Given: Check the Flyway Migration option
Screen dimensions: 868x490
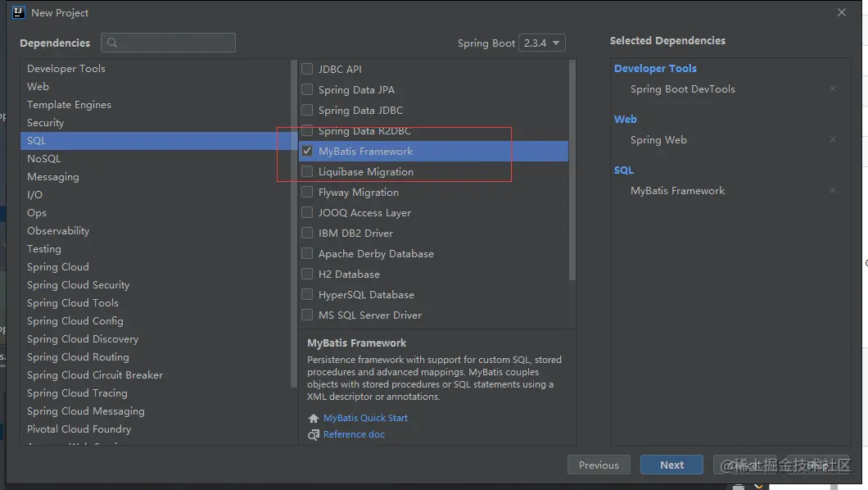Looking at the screenshot, I should [307, 192].
